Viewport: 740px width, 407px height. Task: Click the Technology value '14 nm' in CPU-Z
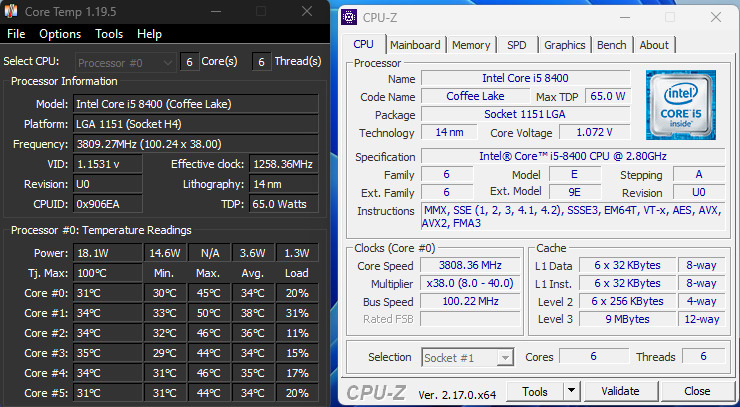pyautogui.click(x=449, y=132)
